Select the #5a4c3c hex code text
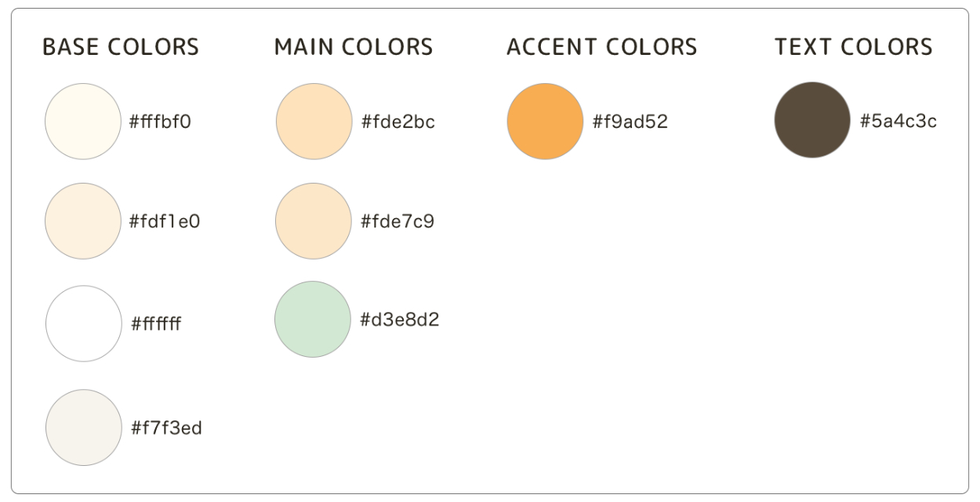This screenshot has height=502, width=980. (x=898, y=122)
